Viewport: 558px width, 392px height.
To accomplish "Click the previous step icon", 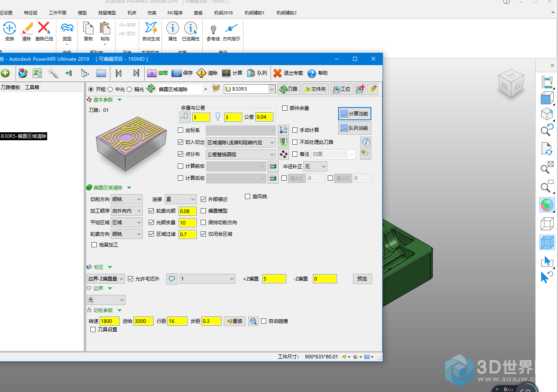I will coord(119,73).
